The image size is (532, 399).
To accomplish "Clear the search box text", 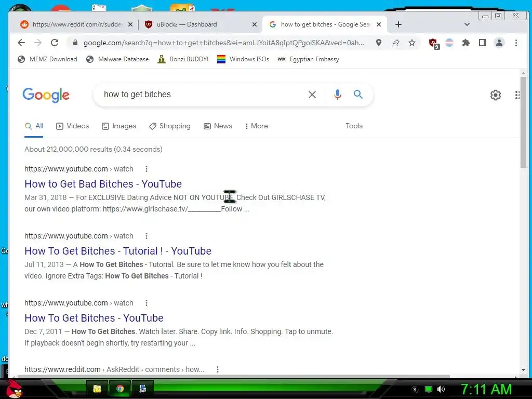I will (312, 95).
